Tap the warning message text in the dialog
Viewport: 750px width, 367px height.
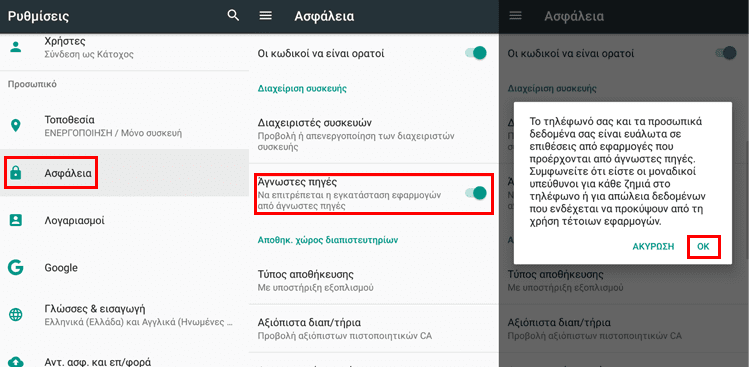[x=619, y=171]
